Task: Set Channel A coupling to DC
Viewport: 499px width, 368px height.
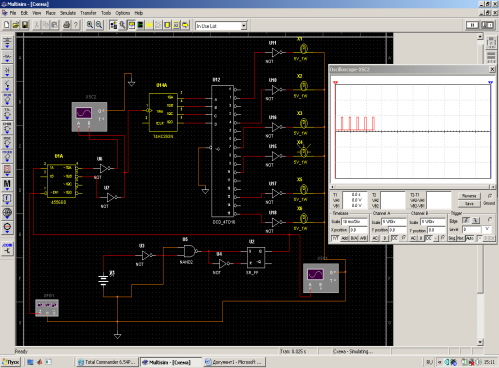Action: click(394, 238)
